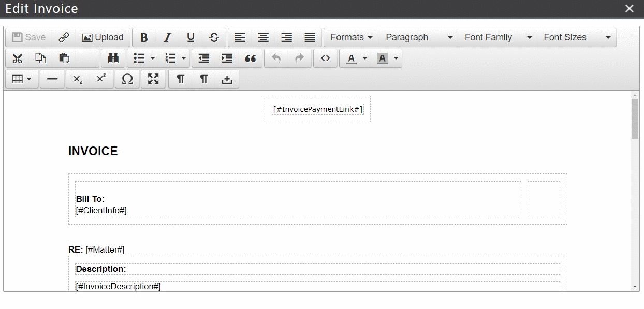
Task: Open the Find and Replace tool
Action: [113, 58]
